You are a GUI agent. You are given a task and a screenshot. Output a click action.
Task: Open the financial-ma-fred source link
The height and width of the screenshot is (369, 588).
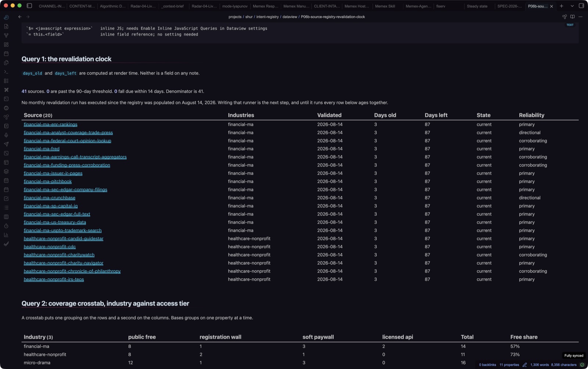42,149
